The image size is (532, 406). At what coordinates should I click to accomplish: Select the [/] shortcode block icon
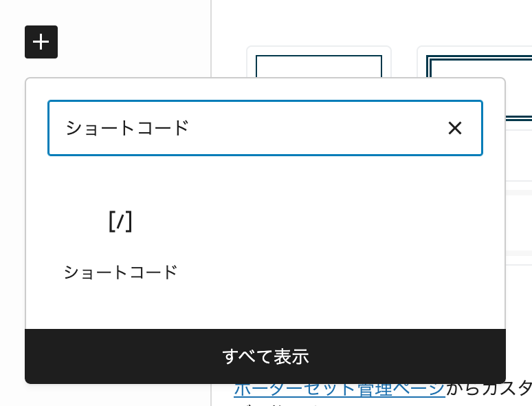click(x=120, y=222)
